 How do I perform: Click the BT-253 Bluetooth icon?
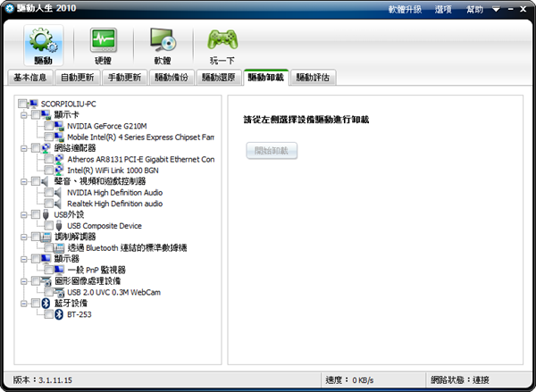tap(59, 314)
